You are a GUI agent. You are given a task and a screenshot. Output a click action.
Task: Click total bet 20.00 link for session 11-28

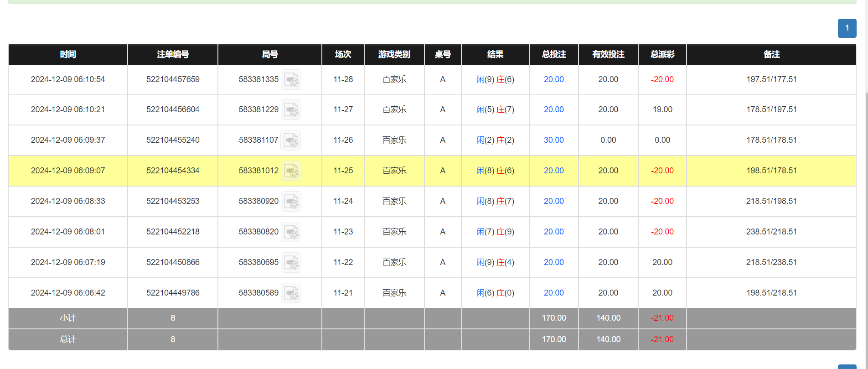tap(553, 79)
